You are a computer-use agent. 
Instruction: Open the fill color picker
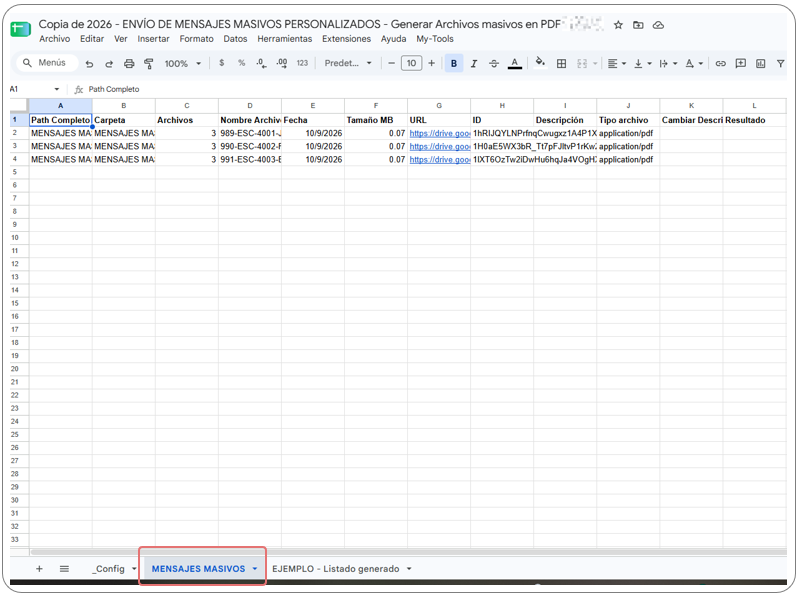click(x=540, y=63)
